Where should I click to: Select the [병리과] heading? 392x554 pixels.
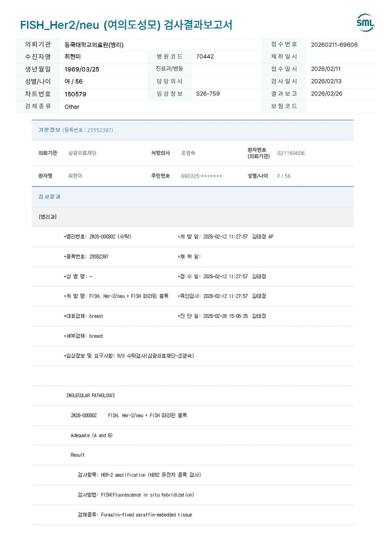47,217
